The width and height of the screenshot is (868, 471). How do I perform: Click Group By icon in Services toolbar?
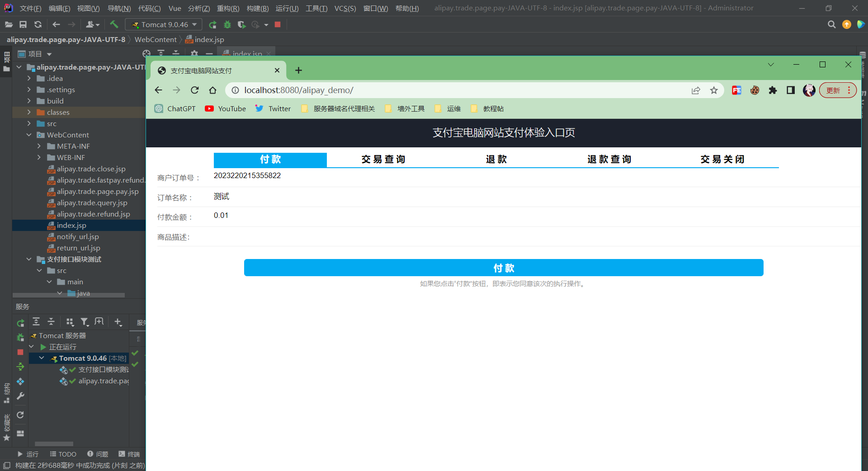point(70,322)
